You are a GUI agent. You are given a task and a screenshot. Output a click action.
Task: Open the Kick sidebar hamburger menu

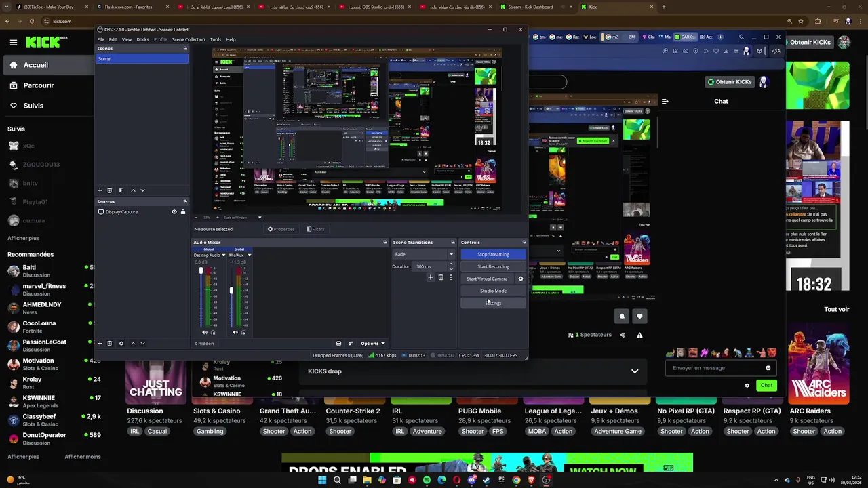(13, 42)
